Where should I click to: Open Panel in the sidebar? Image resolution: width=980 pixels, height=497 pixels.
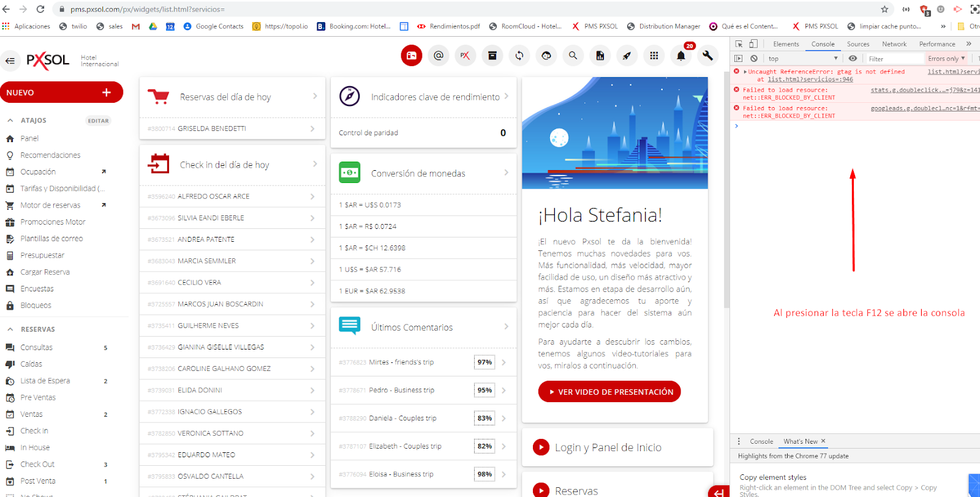(x=29, y=138)
